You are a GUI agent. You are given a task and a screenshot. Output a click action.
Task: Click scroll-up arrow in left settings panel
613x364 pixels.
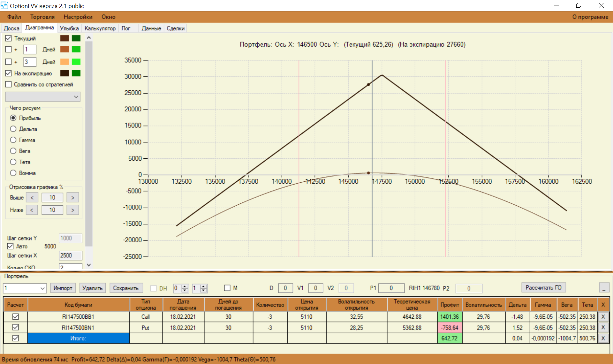click(89, 38)
